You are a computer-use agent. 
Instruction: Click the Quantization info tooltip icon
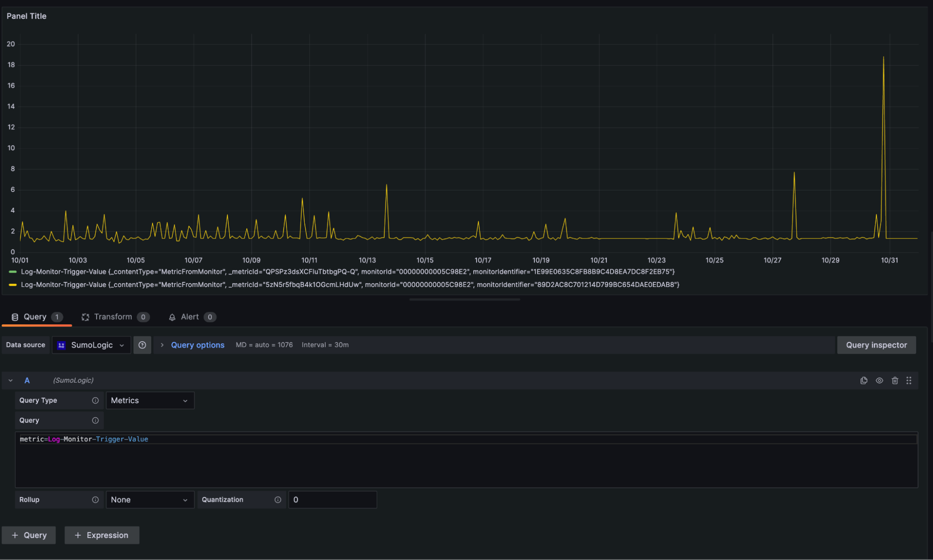tap(278, 499)
